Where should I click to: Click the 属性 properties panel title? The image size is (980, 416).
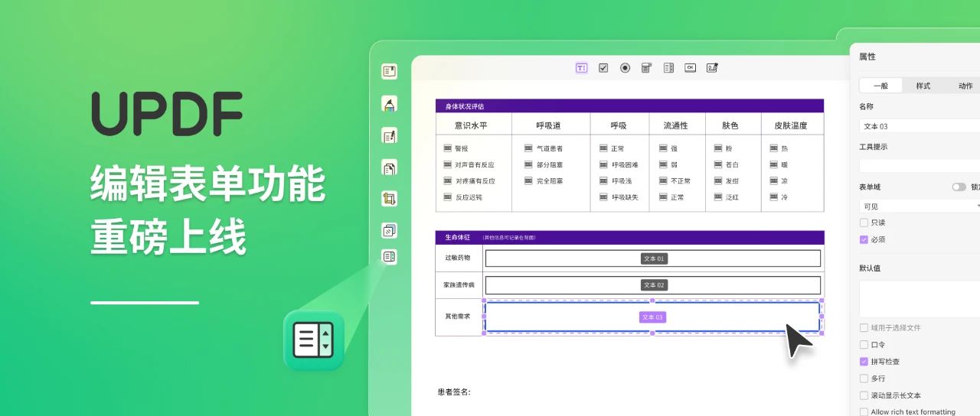(867, 57)
